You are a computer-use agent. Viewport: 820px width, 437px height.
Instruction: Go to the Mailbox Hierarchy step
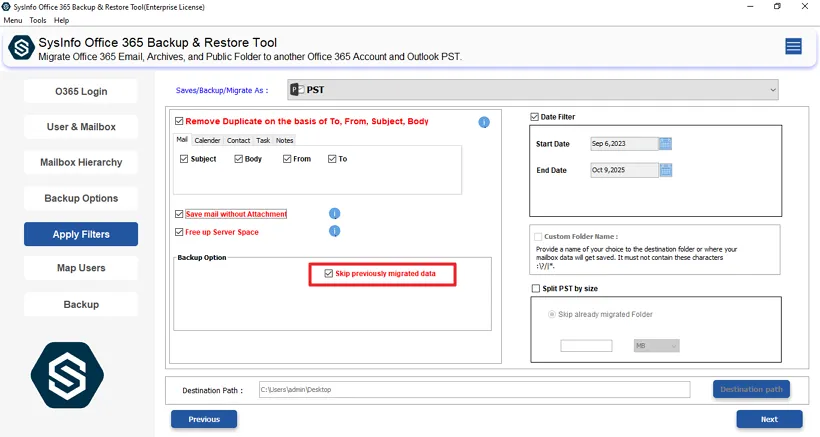81,162
